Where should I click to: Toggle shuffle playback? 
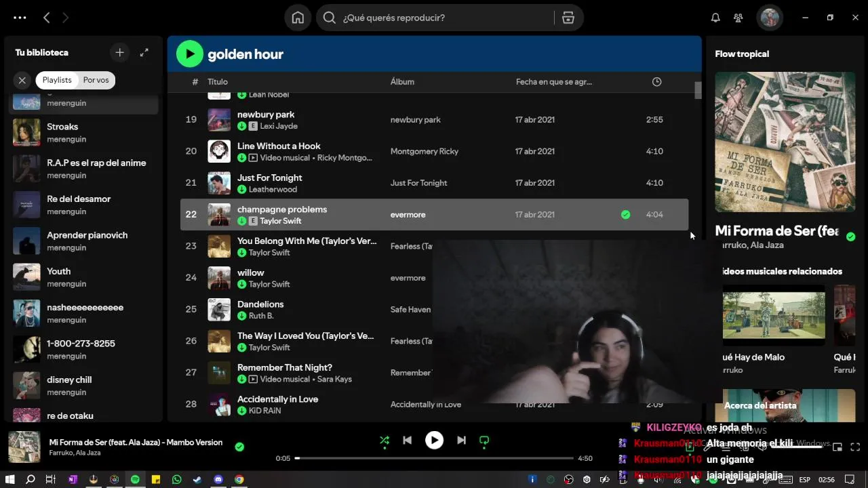[x=384, y=441]
